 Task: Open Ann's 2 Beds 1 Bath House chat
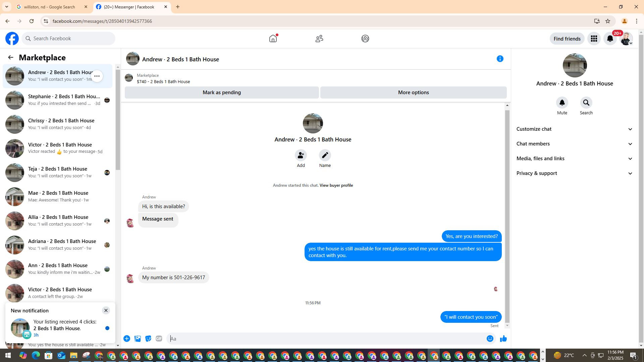[x=58, y=269]
